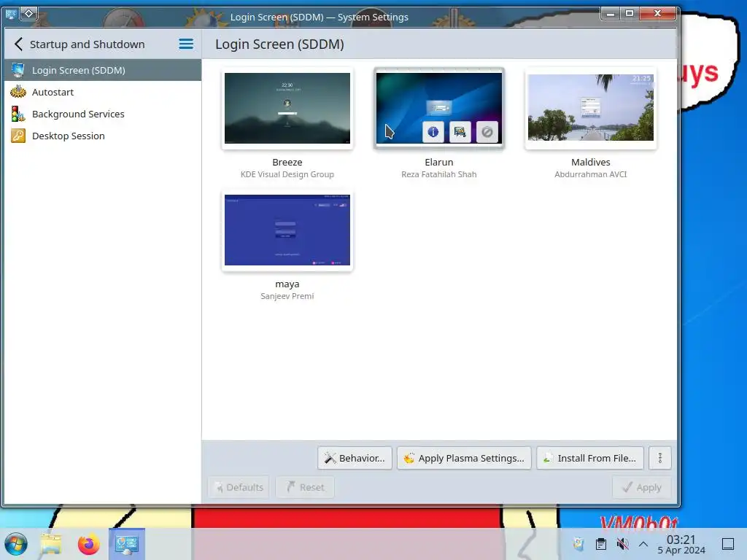Click author text 'Abdurrahman AVCI'
This screenshot has width=747, height=560.
(x=591, y=174)
